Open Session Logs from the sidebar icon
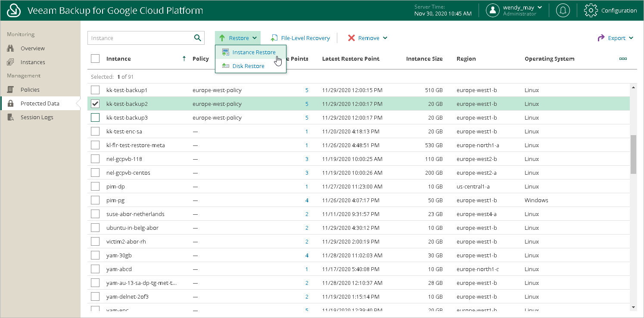Viewport: 644px width, 318px height. pyautogui.click(x=11, y=117)
